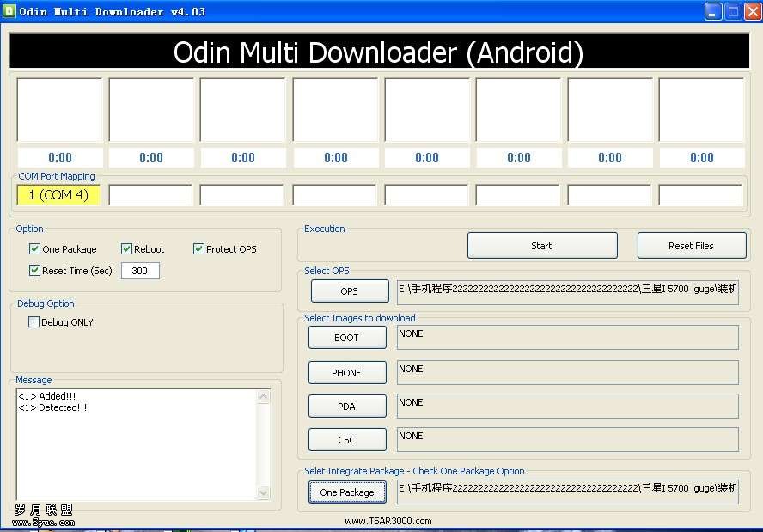Toggle the One Package checkbox
This screenshot has width=763, height=532.
click(x=34, y=249)
